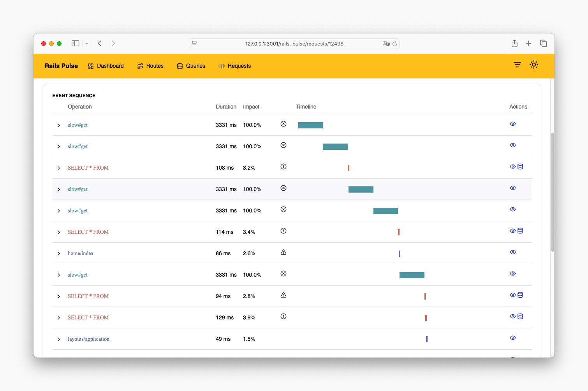The height and width of the screenshot is (391, 588).
Task: Open the database icon for the 114 ms SELECT
Action: pos(520,230)
